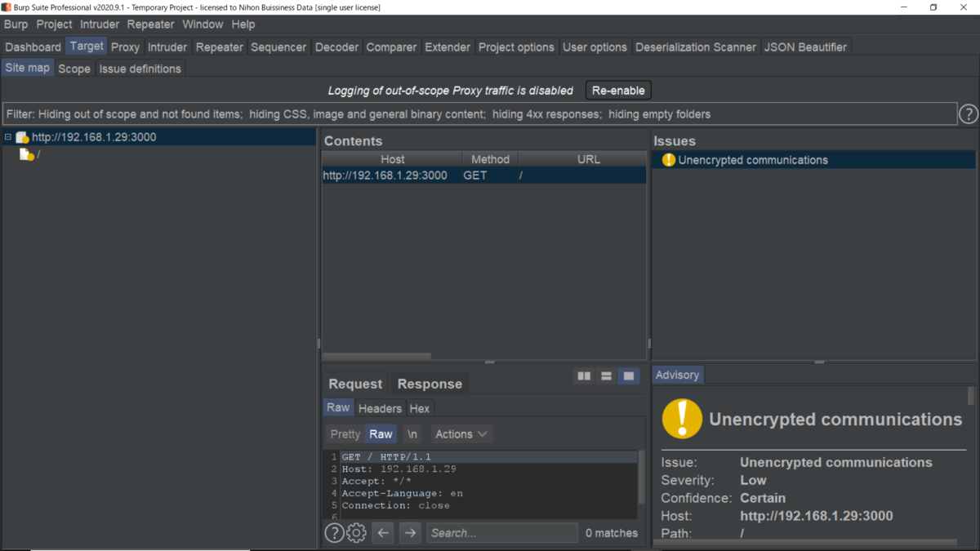Click the Unencrypted communications warning icon in Issues list

(x=669, y=160)
